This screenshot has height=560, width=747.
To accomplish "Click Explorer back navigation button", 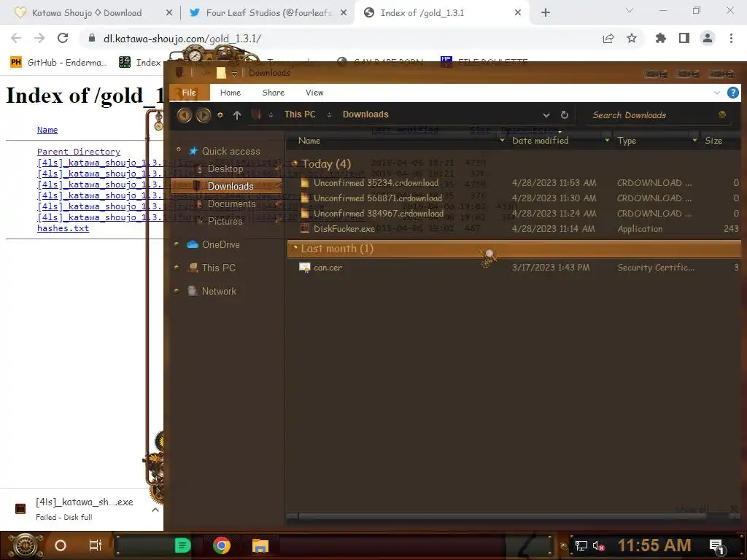I will (x=185, y=114).
